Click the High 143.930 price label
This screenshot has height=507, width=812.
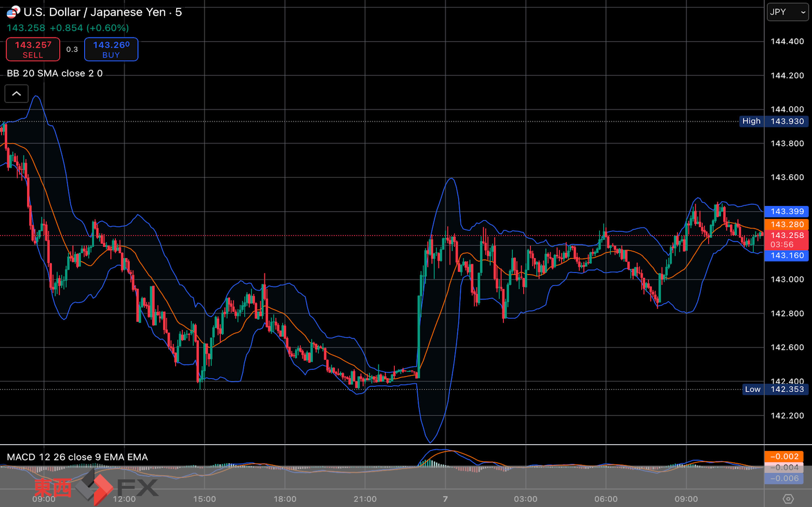[774, 121]
